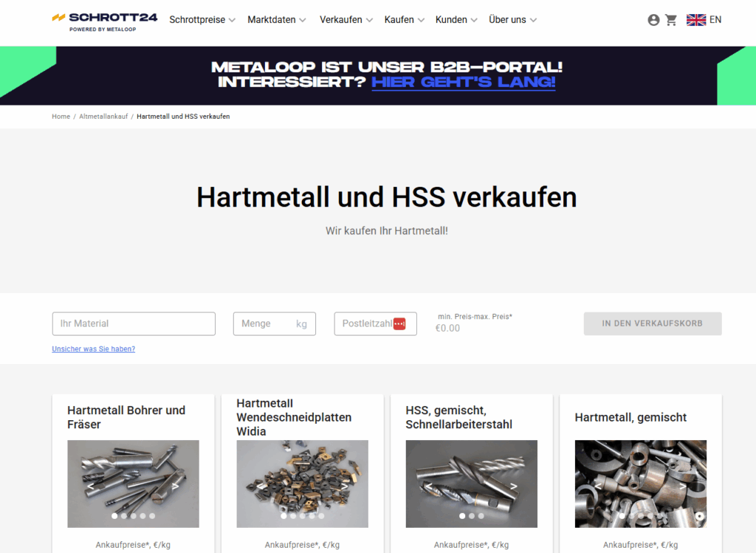Click the Schrott24 logo

pyautogui.click(x=104, y=21)
